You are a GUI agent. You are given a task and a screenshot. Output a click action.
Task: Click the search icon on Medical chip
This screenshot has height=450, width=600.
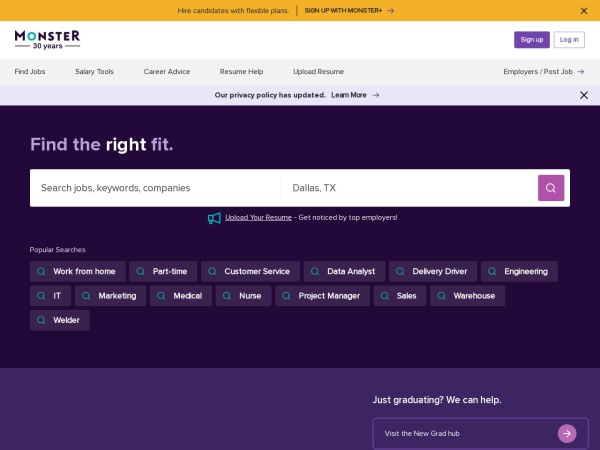pyautogui.click(x=161, y=296)
